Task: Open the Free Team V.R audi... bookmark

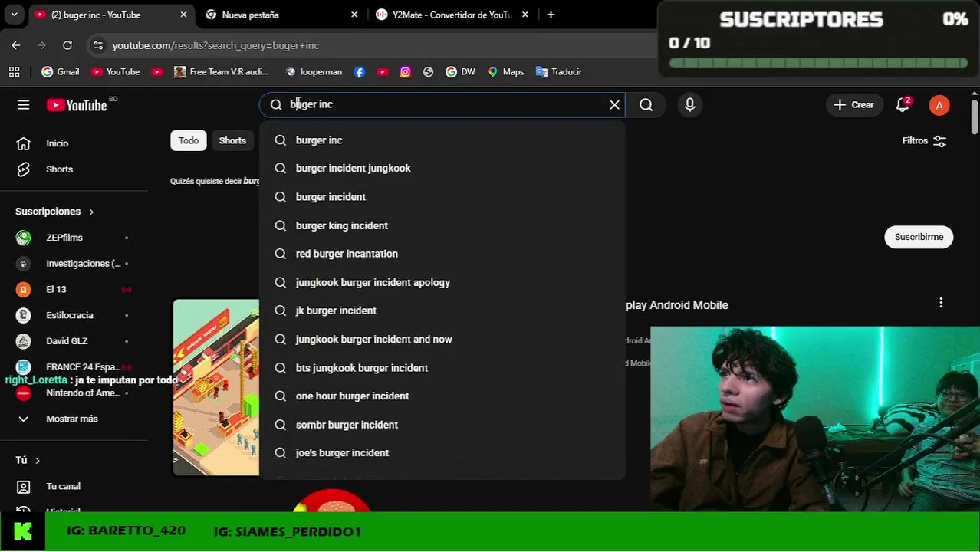Action: (222, 72)
